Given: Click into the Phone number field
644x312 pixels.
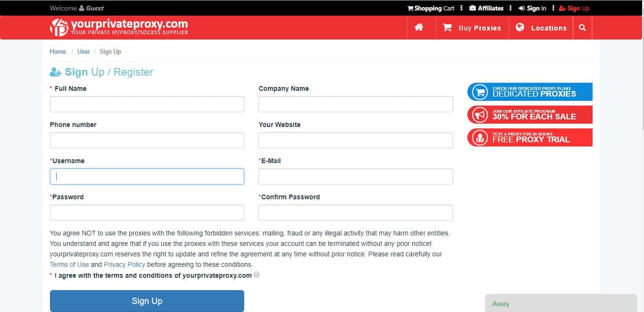Looking at the screenshot, I should click(147, 140).
